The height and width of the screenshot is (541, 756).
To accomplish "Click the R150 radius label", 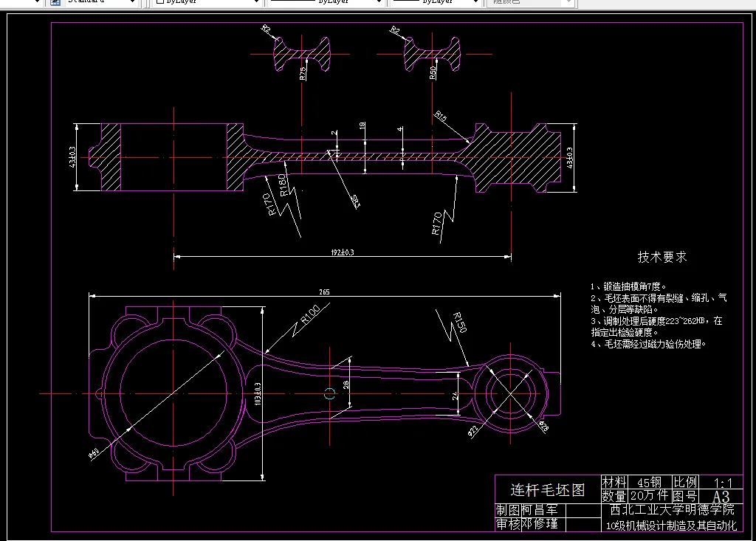I will pyautogui.click(x=461, y=323).
